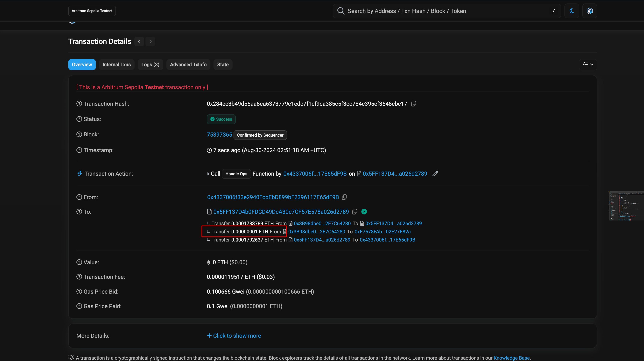Copy the To contract address
This screenshot has height=361, width=644.
coord(354,212)
